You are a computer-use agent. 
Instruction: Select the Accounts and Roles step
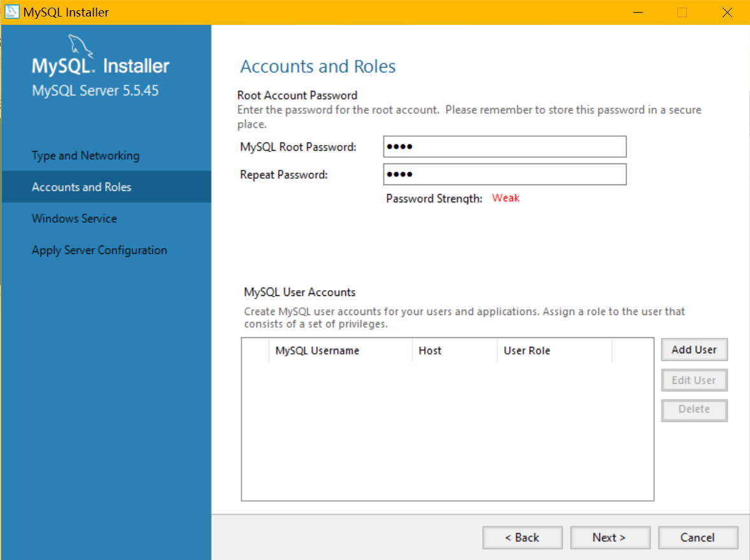pos(81,187)
